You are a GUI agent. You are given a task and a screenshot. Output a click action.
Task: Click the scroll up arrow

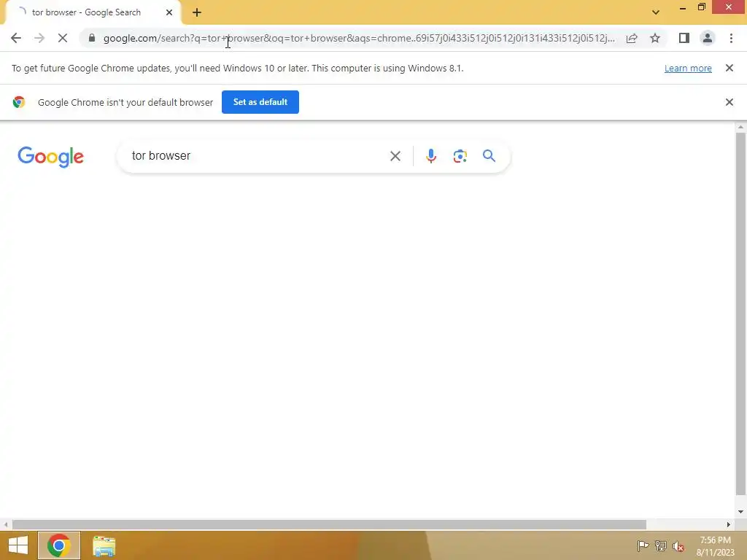pyautogui.click(x=740, y=127)
